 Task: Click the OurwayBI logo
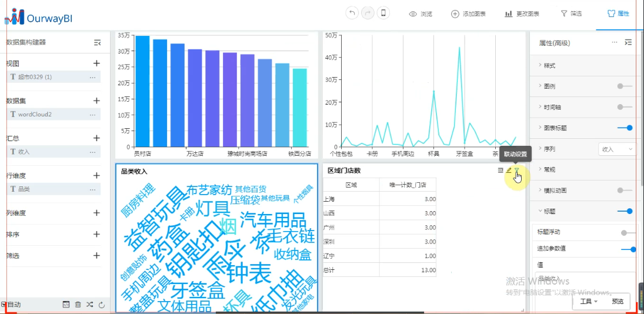[39, 16]
